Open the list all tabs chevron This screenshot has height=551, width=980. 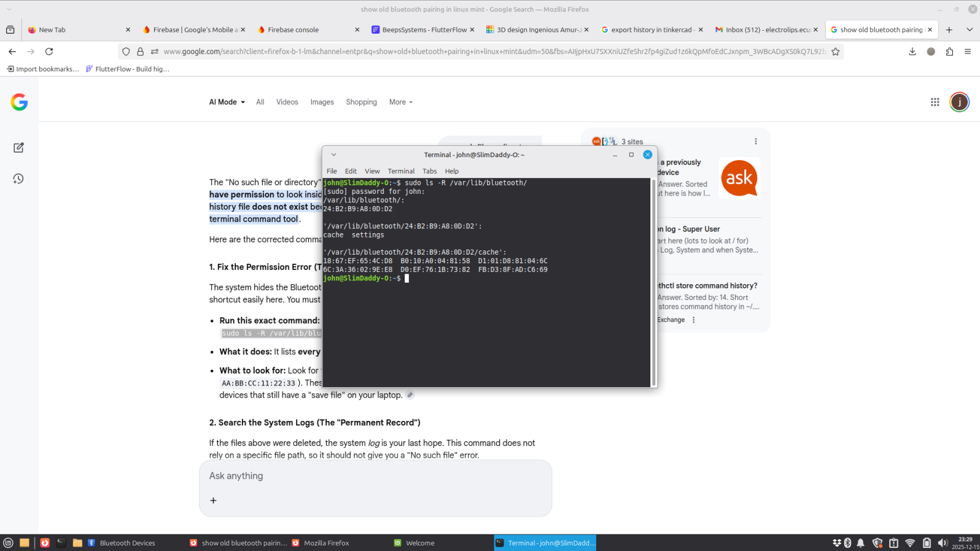click(x=969, y=29)
